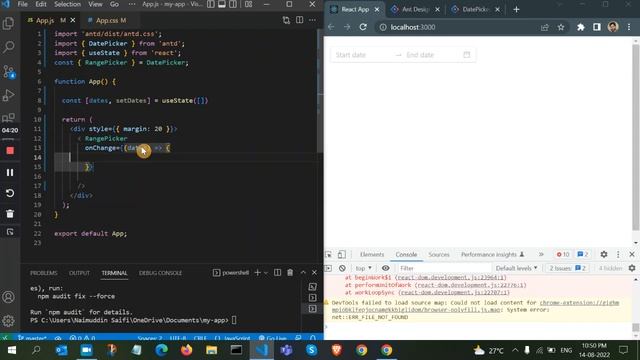Toggle the device toolbar in DevTools
640x360 pixels.
pyautogui.click(x=342, y=254)
